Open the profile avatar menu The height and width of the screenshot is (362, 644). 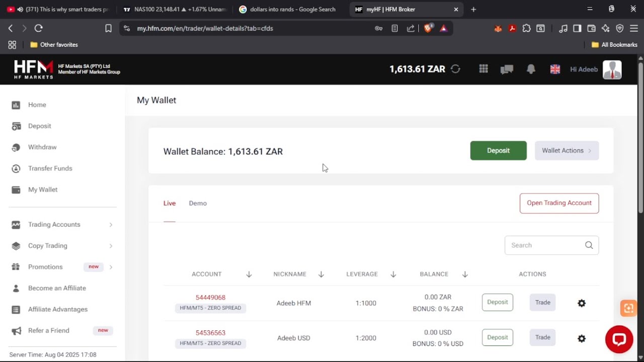[612, 69]
